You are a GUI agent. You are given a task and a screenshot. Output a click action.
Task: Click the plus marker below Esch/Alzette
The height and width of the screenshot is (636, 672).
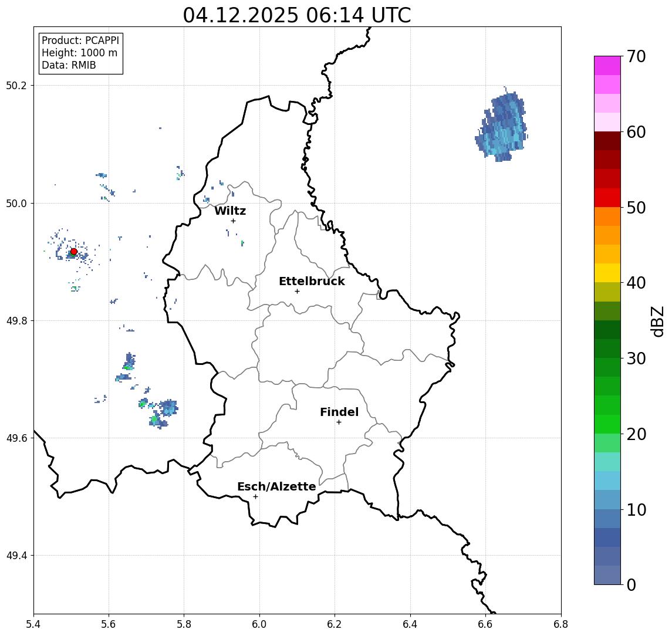pos(255,497)
